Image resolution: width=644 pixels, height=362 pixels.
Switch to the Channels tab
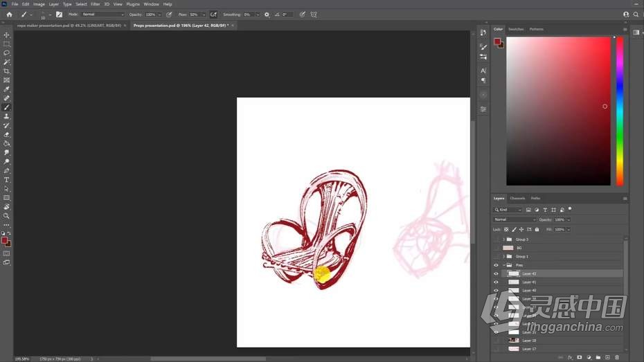pos(517,198)
